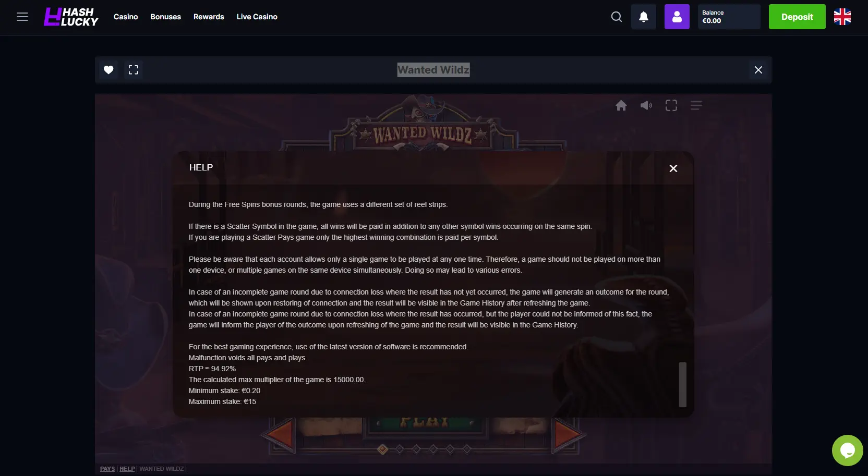
Task: Open the Casino menu item
Action: (x=126, y=17)
